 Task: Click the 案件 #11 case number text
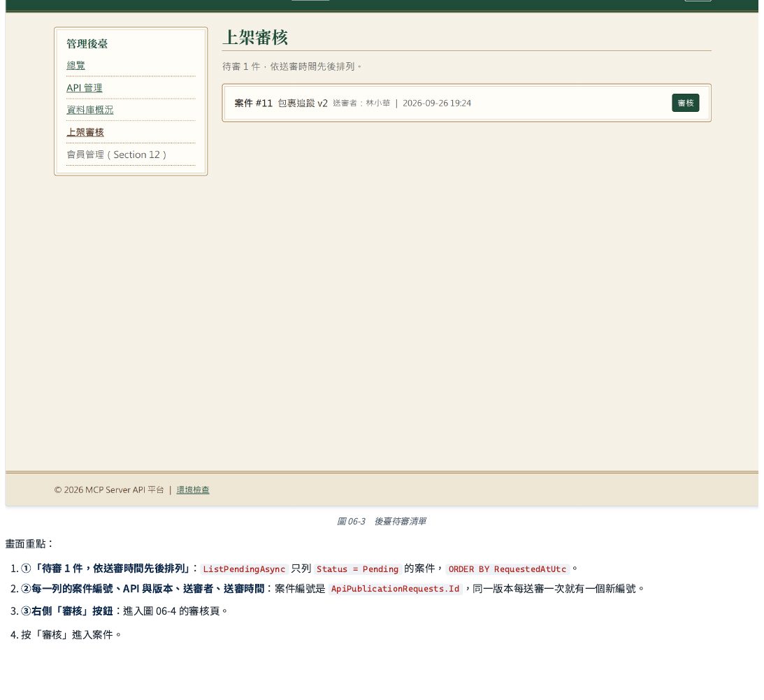click(x=253, y=103)
